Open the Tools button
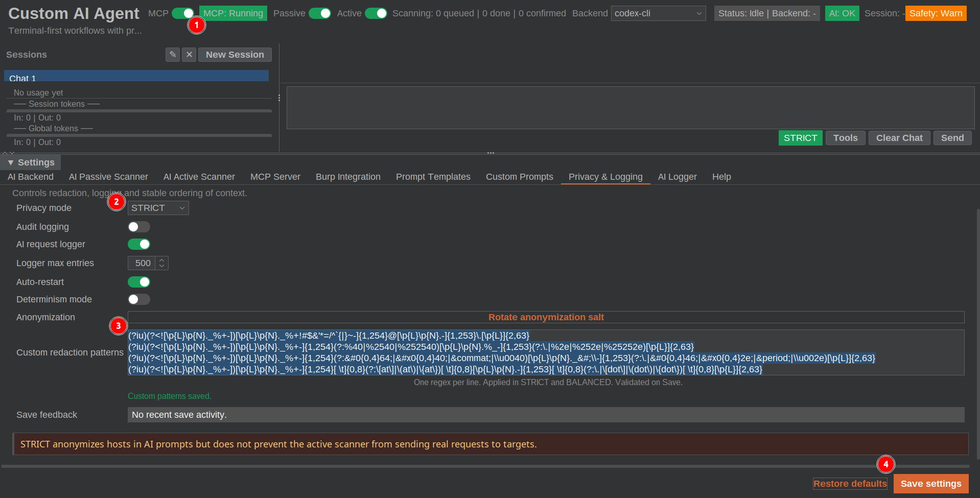 click(x=846, y=138)
